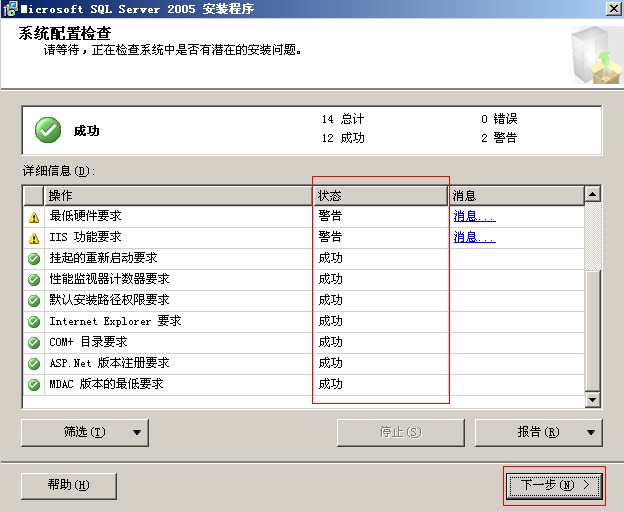
Task: Click the details list scroll up arrow
Action: point(593,194)
